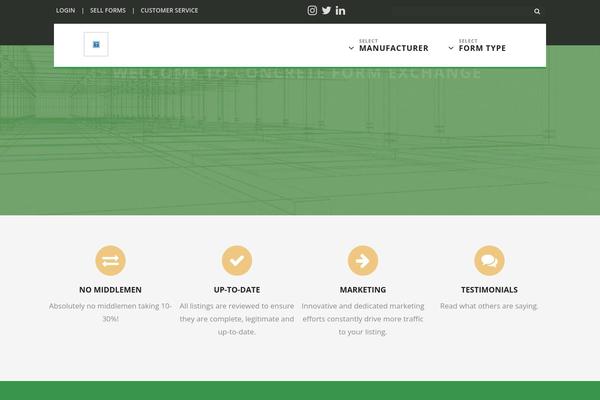The image size is (600, 400).
Task: Click the site logo image
Action: [x=96, y=44]
